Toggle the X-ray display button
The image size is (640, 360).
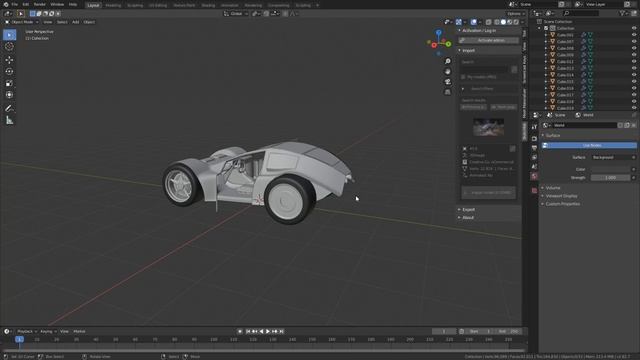pos(489,22)
